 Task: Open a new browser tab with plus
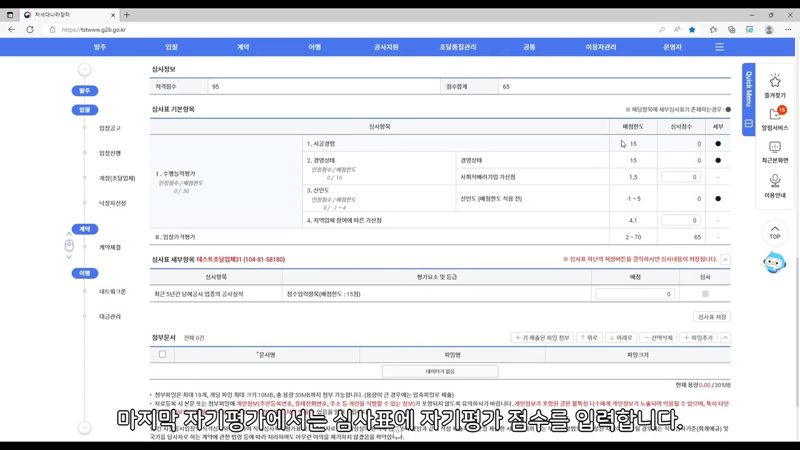point(127,15)
